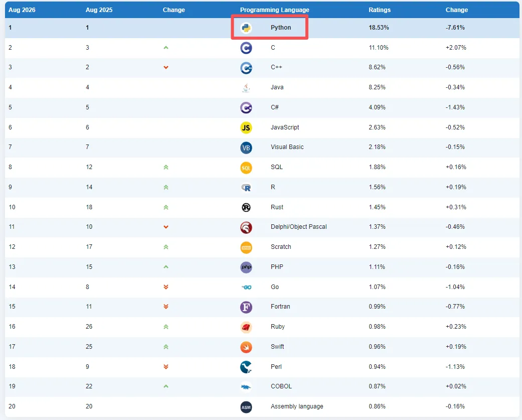Click the double up arrow in Rust row
Viewport: 522px width, 420px height.
pyautogui.click(x=166, y=207)
